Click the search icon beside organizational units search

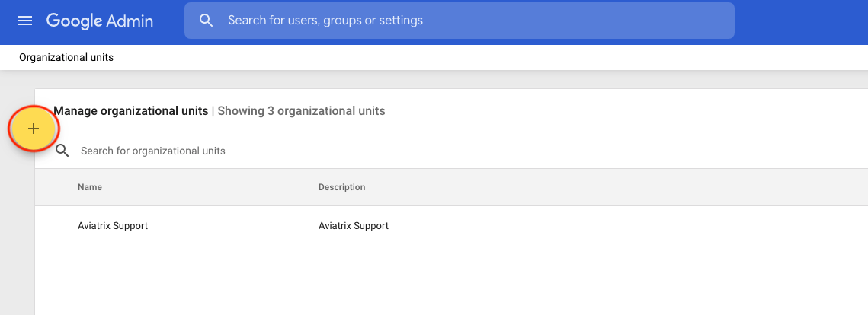pos(62,151)
